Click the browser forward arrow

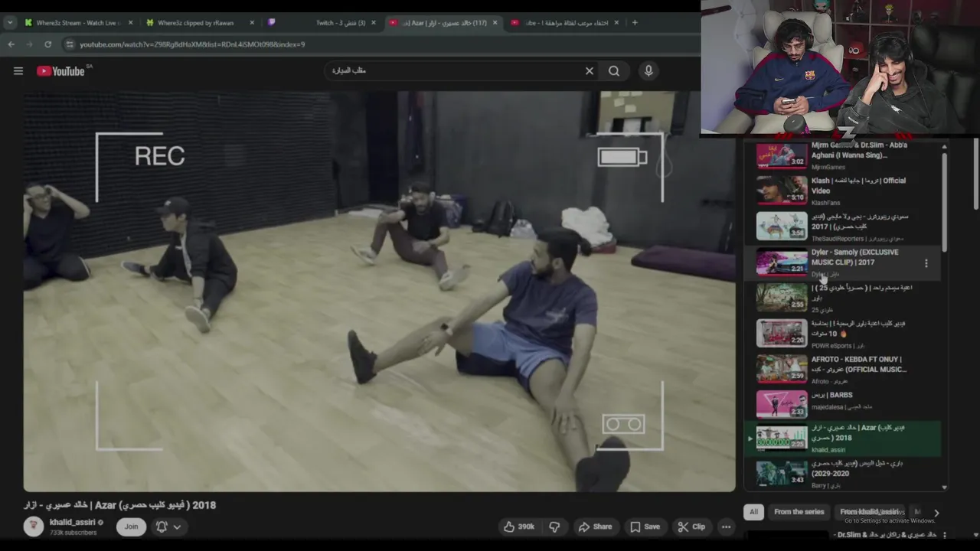coord(30,44)
